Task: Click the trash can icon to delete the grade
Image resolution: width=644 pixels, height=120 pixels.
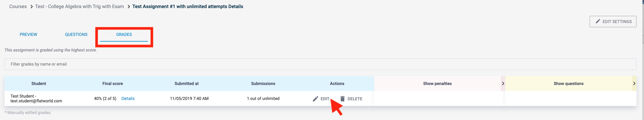Action: 342,99
